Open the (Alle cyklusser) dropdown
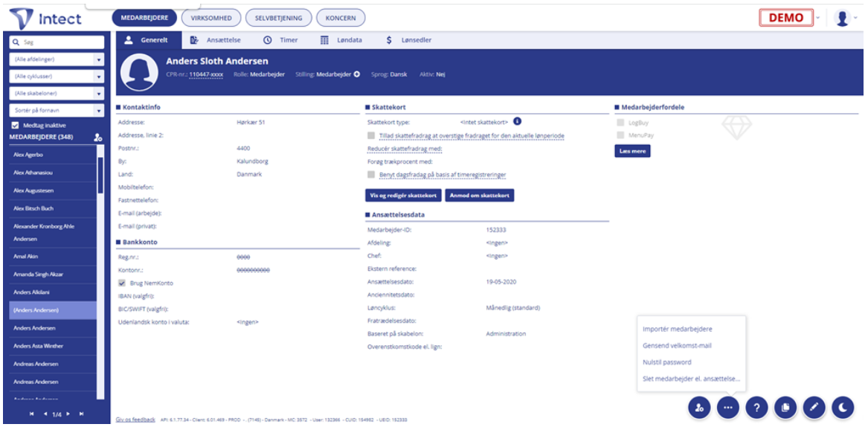The height and width of the screenshot is (427, 868). tap(57, 77)
